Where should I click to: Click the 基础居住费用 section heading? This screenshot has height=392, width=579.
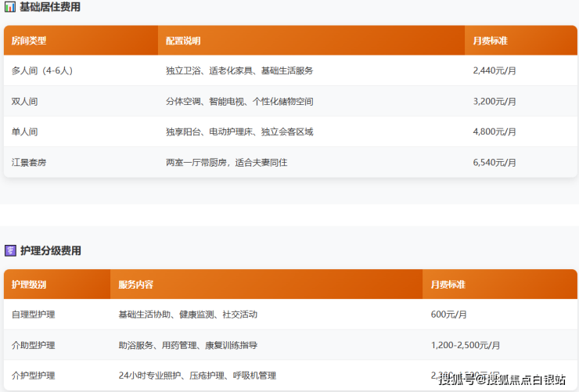point(49,7)
